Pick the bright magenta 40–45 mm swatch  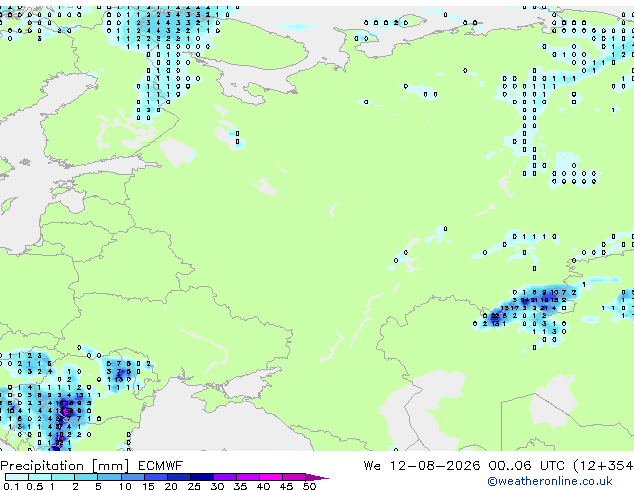click(x=271, y=477)
